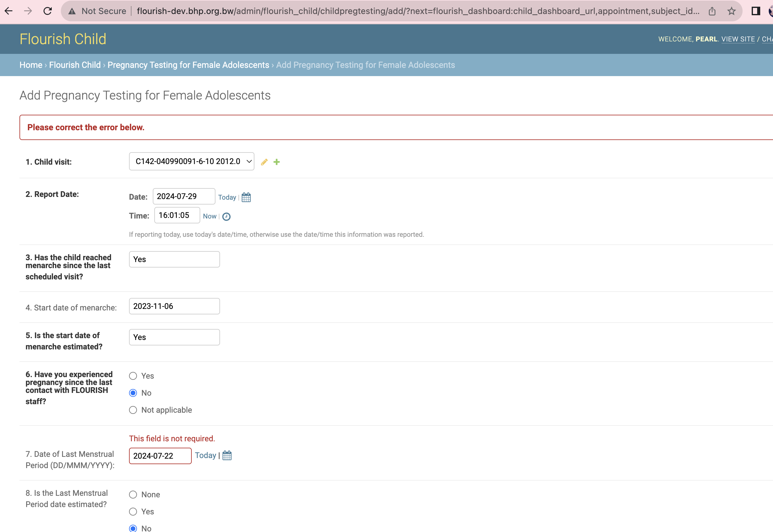Click the Report Date date input

[184, 196]
